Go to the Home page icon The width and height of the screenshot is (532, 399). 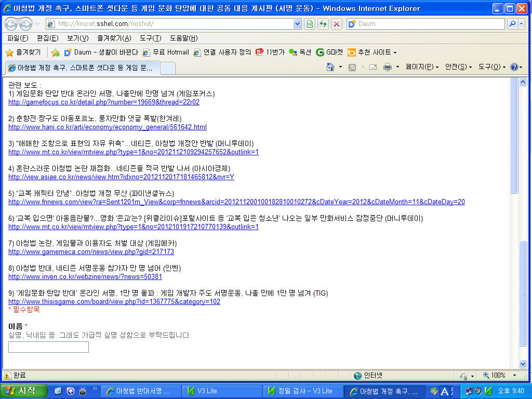[x=330, y=67]
